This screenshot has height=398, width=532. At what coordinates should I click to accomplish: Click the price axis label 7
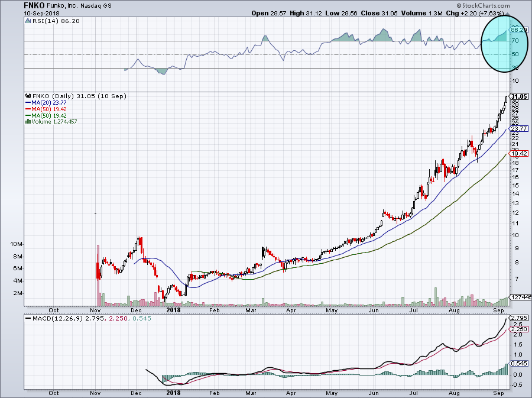[517, 279]
